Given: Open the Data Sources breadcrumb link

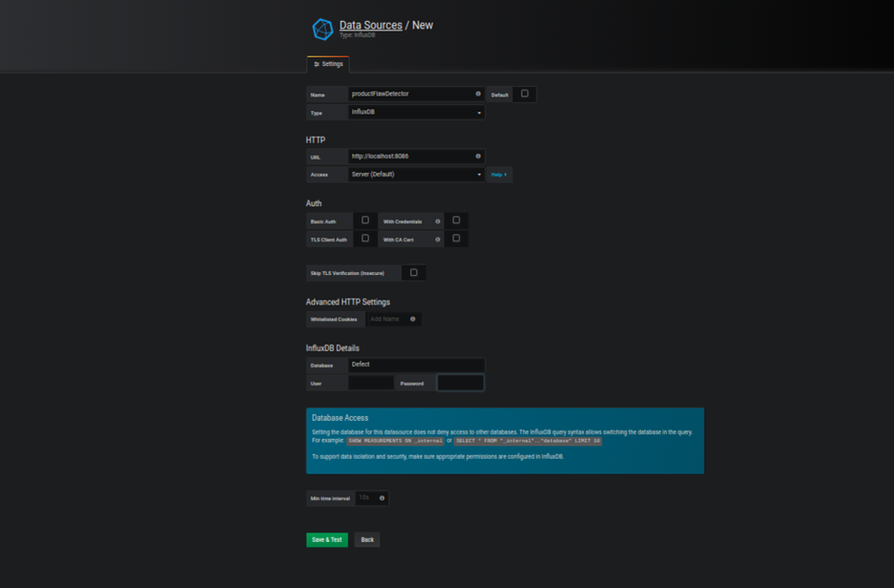Looking at the screenshot, I should pos(371,25).
